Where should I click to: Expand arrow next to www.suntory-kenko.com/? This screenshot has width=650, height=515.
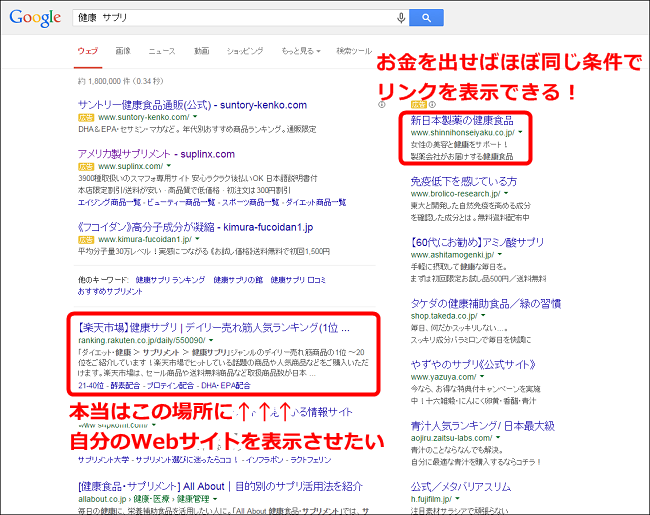(x=195, y=117)
